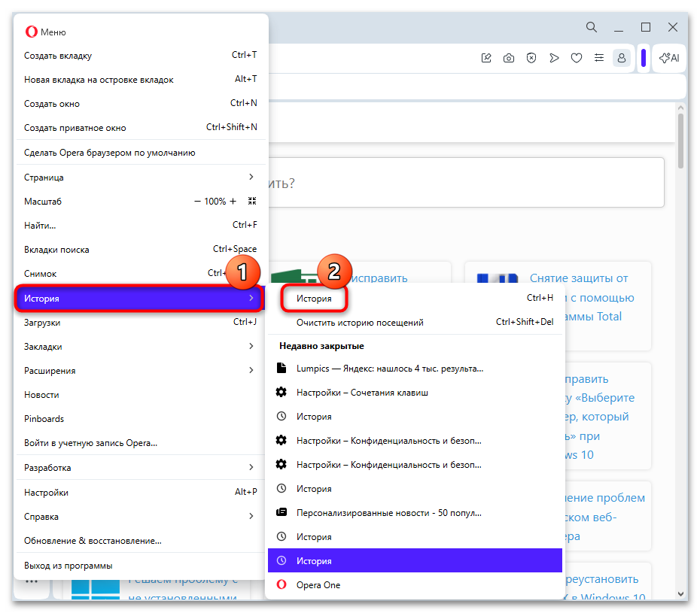Viewport: 700px width, 613px height.
Task: Select Очистить историю посещений
Action: tap(415, 323)
